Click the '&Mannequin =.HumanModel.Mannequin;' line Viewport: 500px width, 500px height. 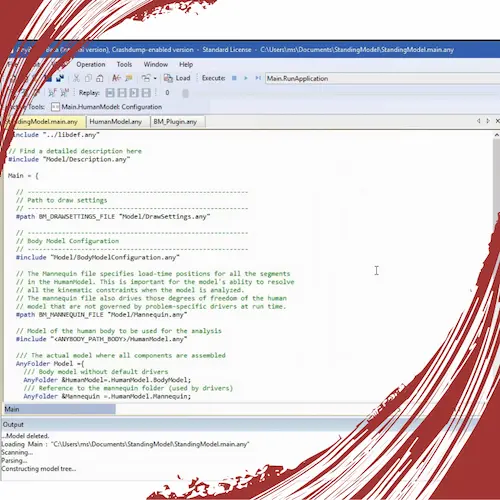107,396
